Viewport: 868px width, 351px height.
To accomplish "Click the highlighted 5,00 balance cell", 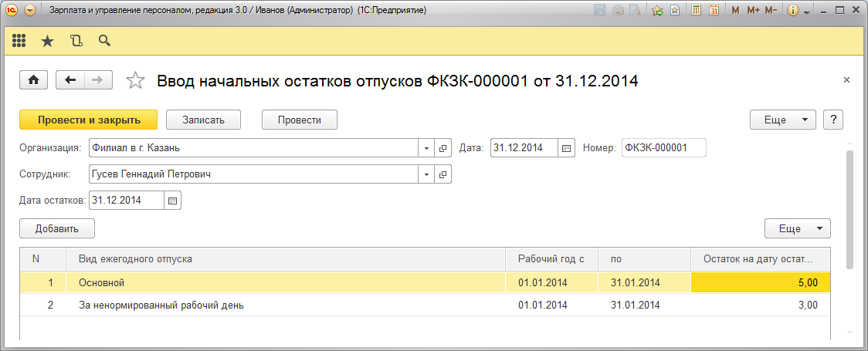I will (x=761, y=282).
